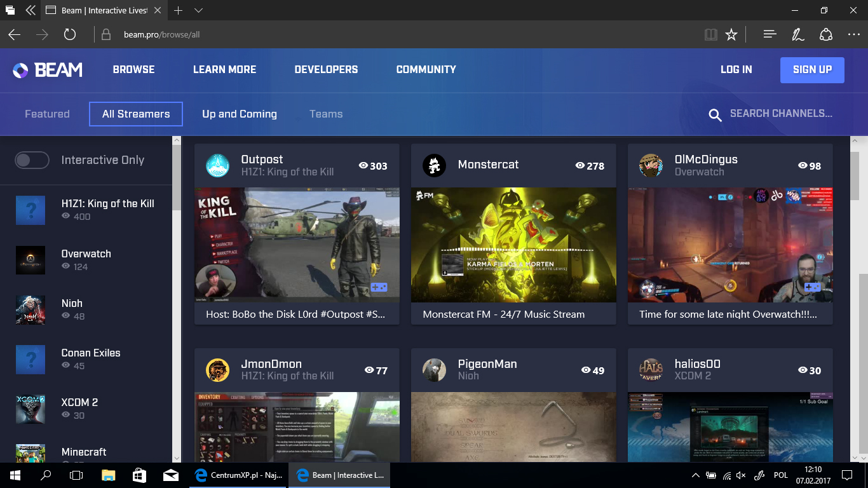The image size is (868, 488).
Task: Click XCOM 2 game icon in sidebar
Action: coord(31,409)
